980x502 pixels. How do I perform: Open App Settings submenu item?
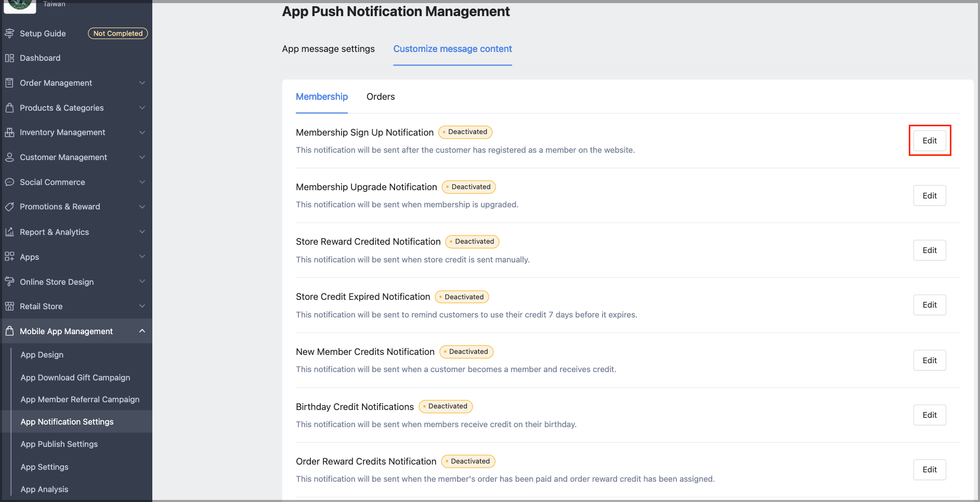(x=45, y=467)
